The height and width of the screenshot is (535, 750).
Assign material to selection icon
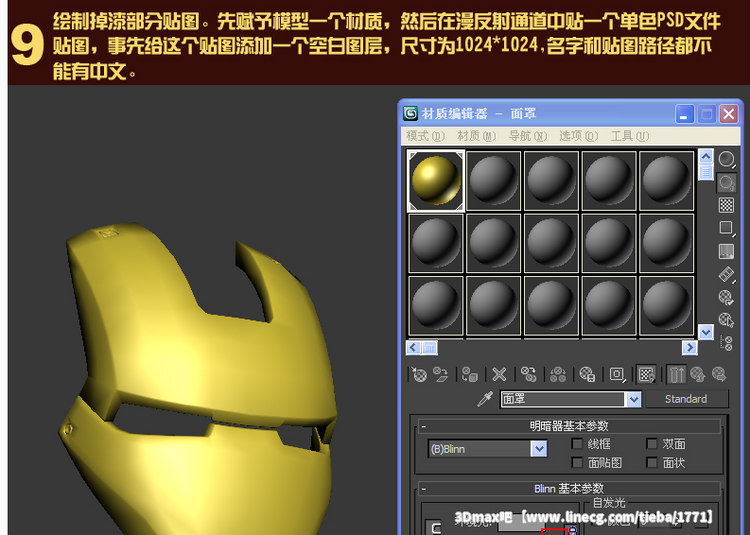tap(470, 374)
